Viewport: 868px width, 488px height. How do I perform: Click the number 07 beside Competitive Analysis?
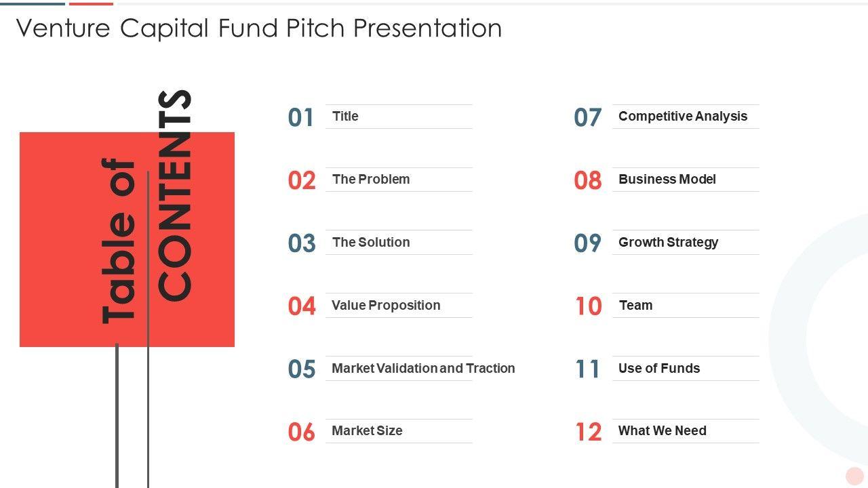coord(587,118)
